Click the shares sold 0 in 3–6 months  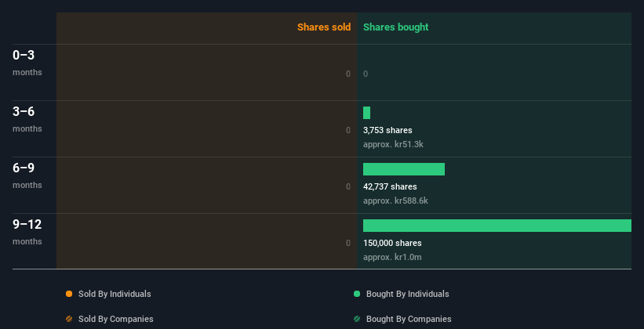348,130
